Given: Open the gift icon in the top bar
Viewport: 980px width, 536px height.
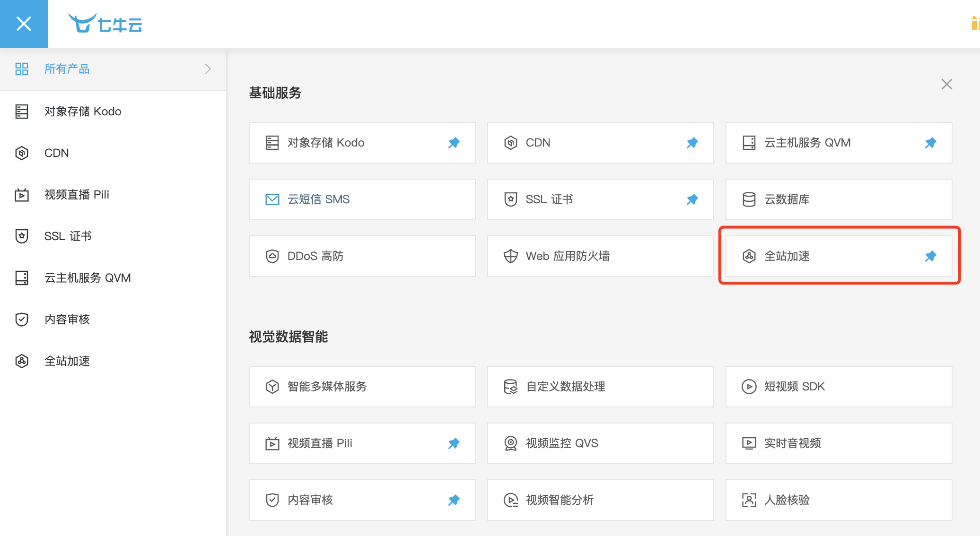Looking at the screenshot, I should [975, 23].
